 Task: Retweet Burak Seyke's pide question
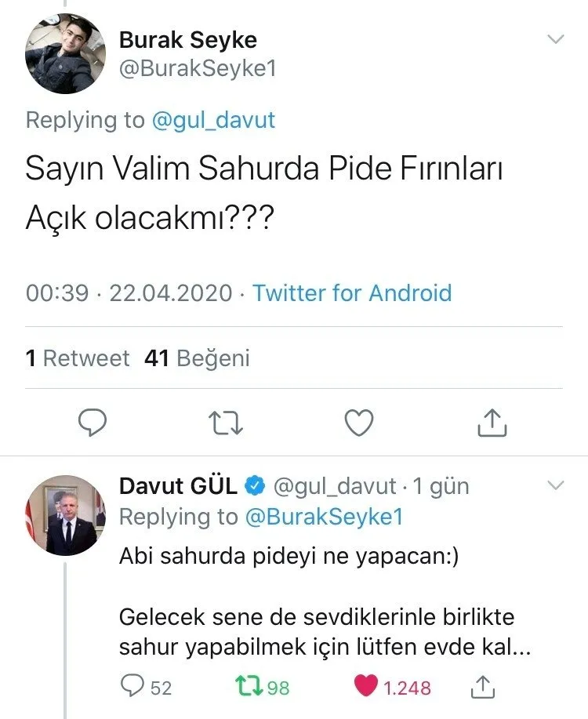pos(227,423)
